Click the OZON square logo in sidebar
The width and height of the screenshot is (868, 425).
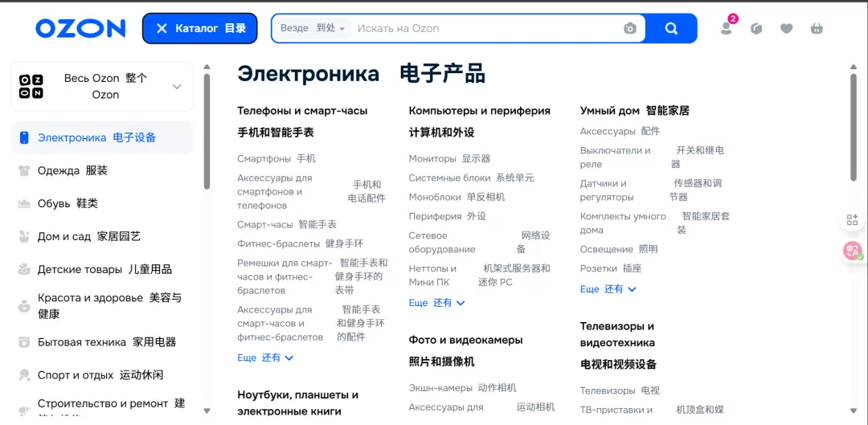pos(31,86)
